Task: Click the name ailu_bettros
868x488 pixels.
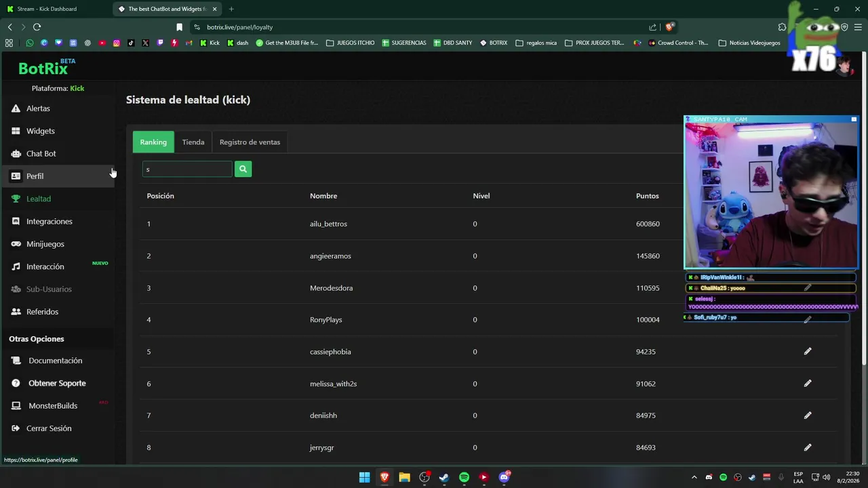Action: (x=328, y=224)
